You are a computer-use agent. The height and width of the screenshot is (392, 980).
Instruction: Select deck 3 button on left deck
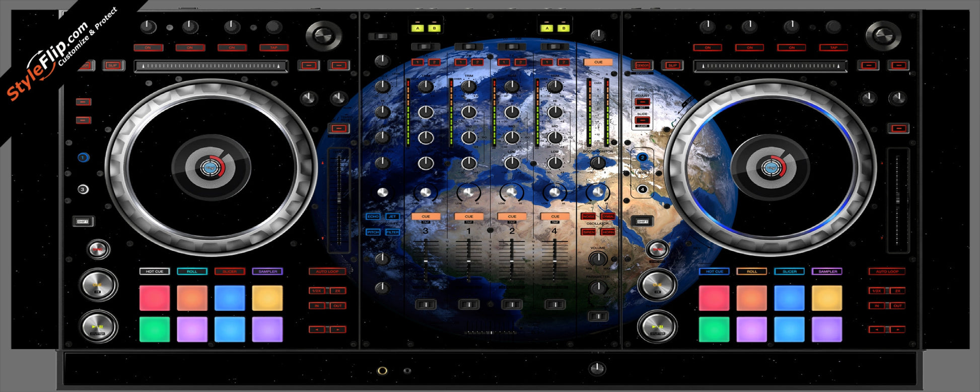pyautogui.click(x=83, y=189)
